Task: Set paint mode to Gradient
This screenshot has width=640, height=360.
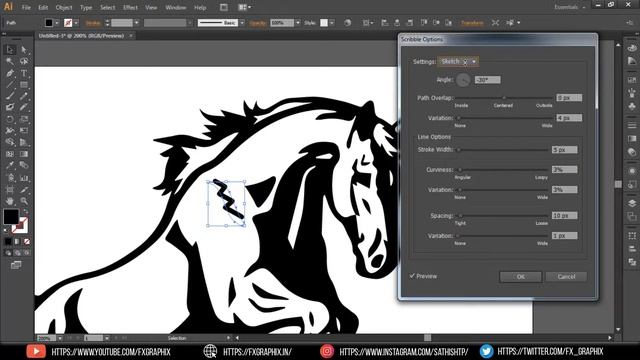Action: click(17, 242)
